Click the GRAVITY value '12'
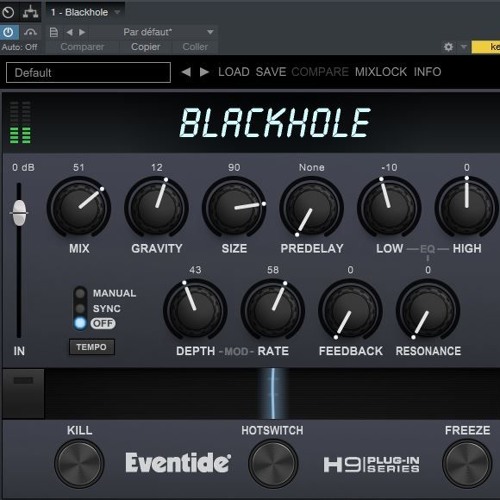Viewport: 500px width, 500px height. point(156,167)
